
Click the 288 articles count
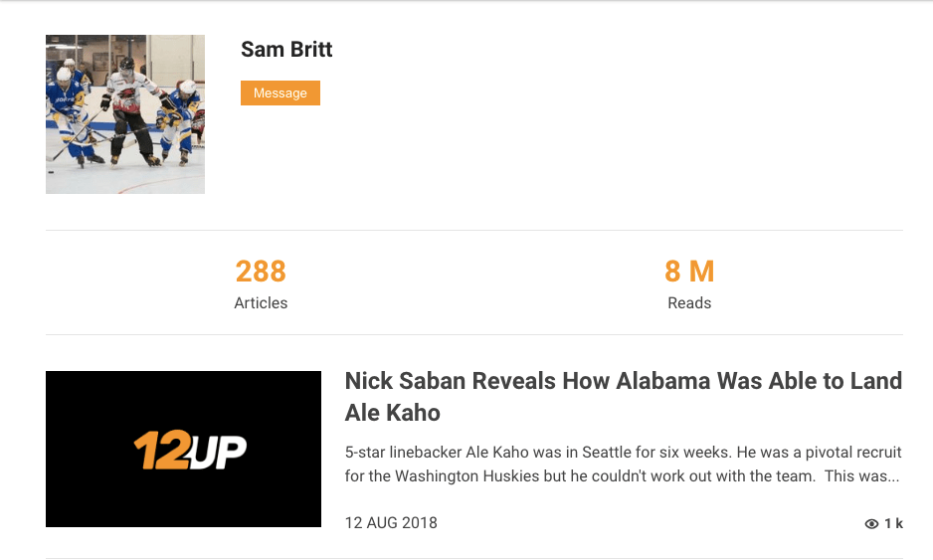tap(261, 271)
